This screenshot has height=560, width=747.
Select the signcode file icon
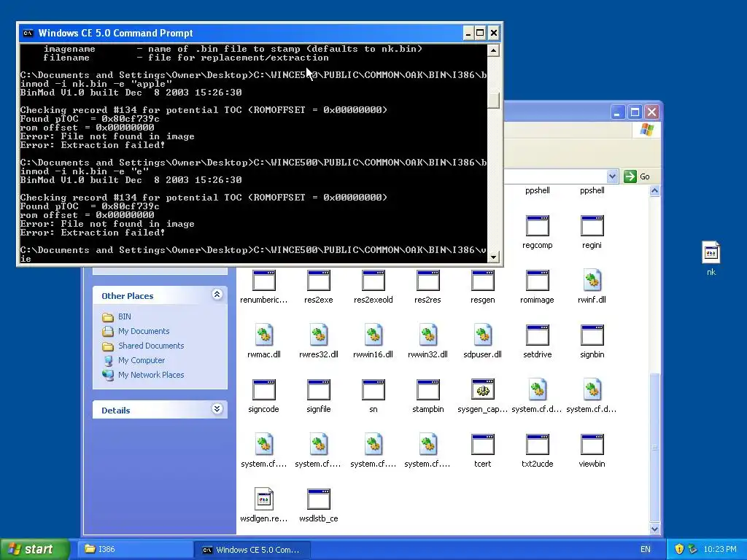point(264,390)
